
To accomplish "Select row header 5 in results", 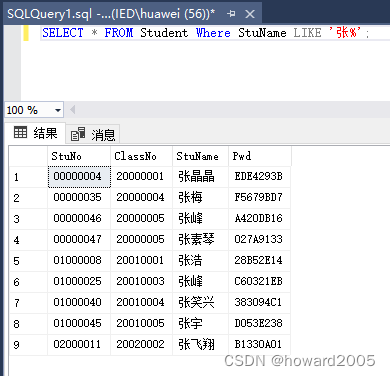I will pyautogui.click(x=28, y=261).
